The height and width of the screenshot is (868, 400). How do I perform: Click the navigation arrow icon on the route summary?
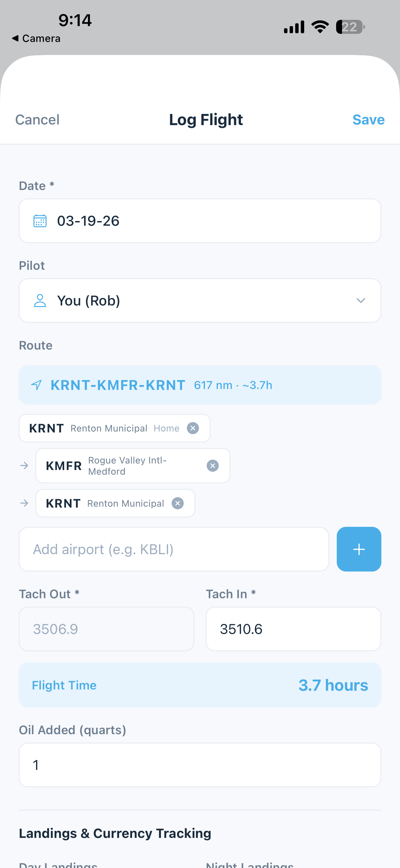coord(36,385)
